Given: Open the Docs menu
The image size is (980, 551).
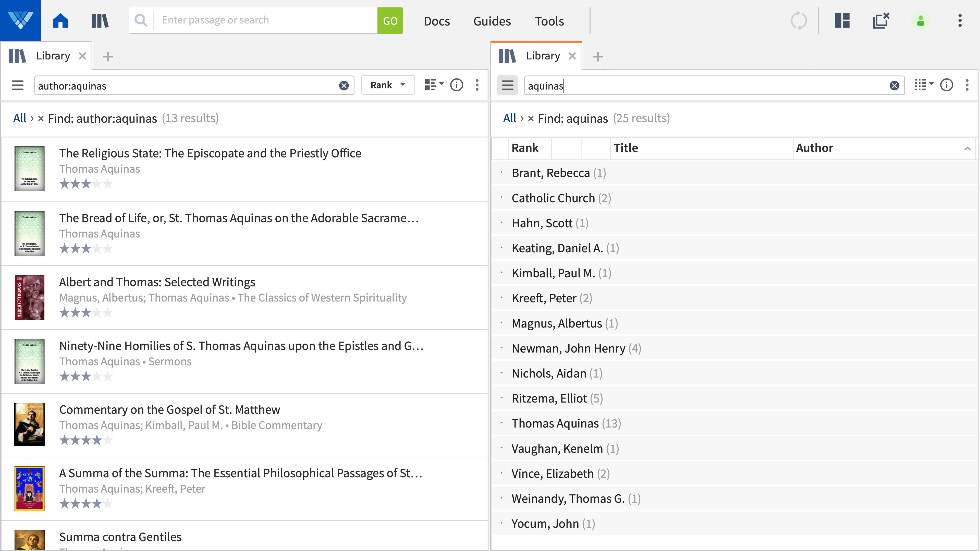Looking at the screenshot, I should 437,21.
